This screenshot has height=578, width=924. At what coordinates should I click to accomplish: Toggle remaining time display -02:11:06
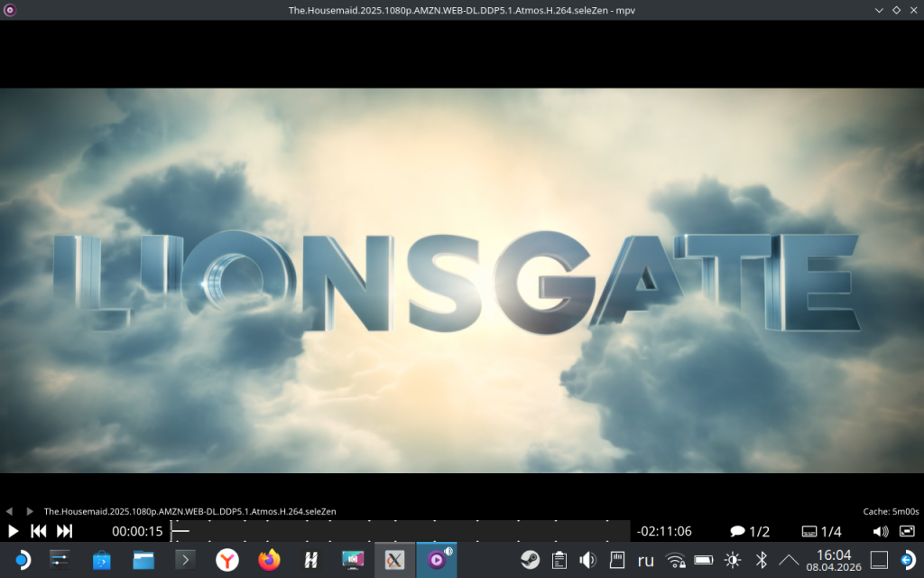663,531
